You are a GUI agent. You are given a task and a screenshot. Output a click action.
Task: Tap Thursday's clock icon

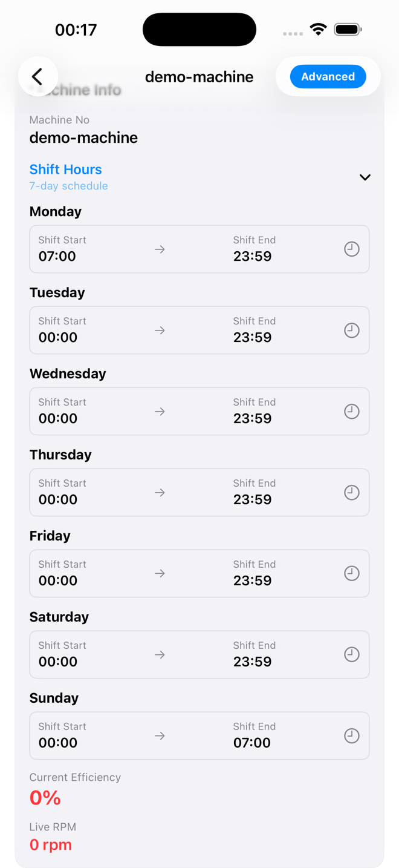tap(352, 493)
